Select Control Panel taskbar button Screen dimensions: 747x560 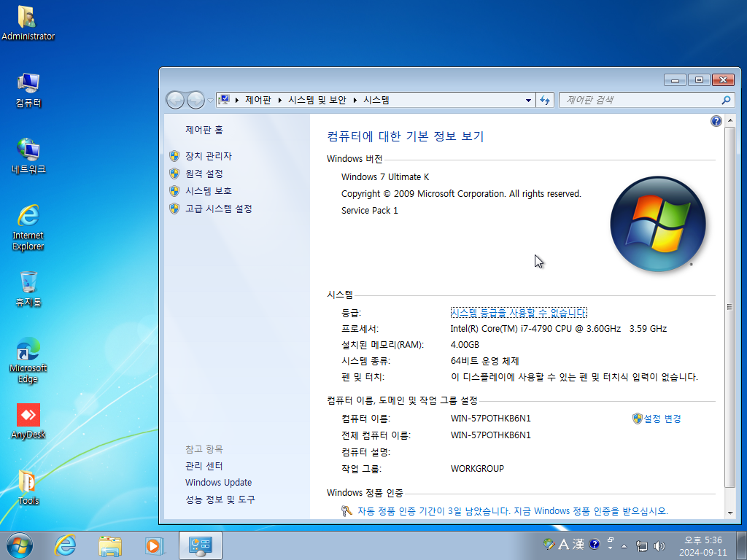tap(201, 545)
